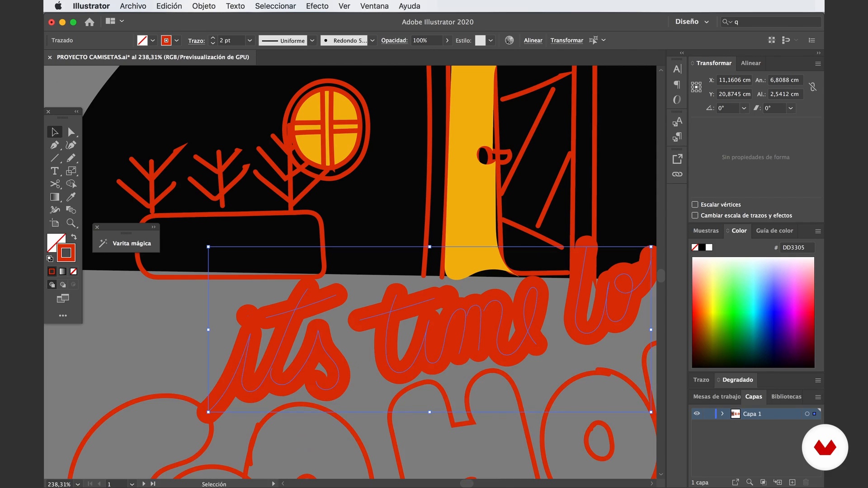Viewport: 868px width, 488px height.
Task: Open the Efecto menu
Action: tap(317, 6)
